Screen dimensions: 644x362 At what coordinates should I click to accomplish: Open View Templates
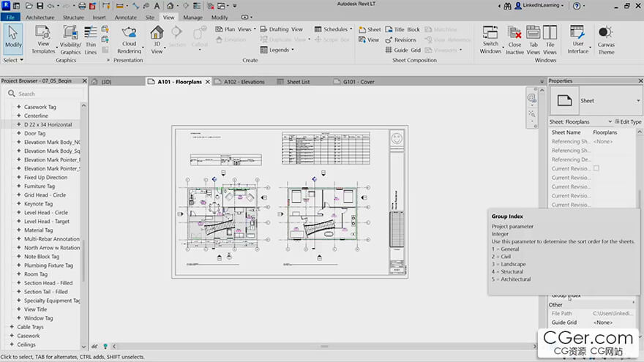[x=43, y=39]
